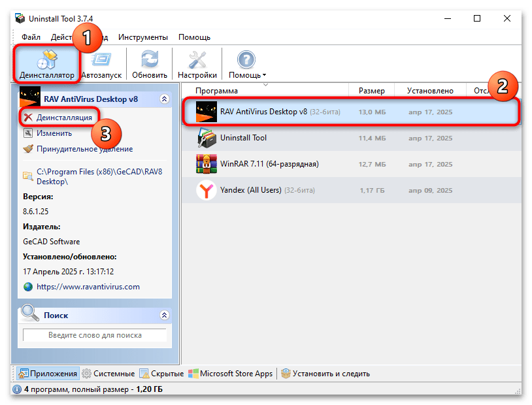Click size 12,7 МБ of WinRAR
532x405 pixels.
[x=372, y=164]
